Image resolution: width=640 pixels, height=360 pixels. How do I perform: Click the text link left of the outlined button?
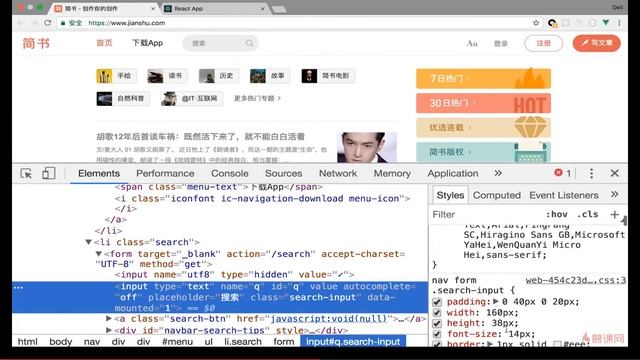point(501,43)
